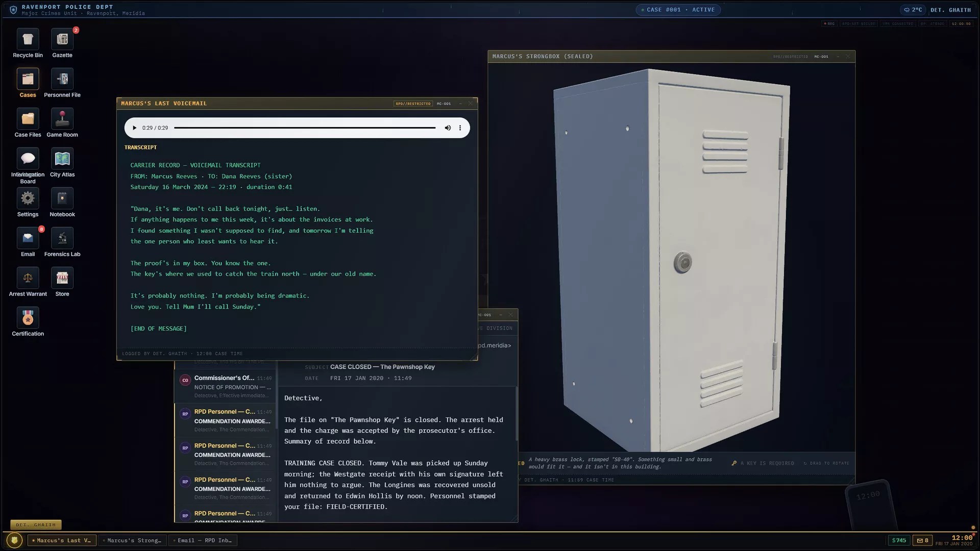The image size is (980, 551).
Task: Click the REC recording indicator
Action: 829,23
